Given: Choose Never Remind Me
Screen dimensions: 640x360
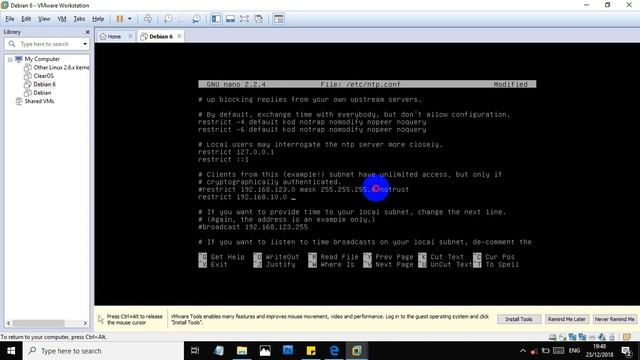Looking at the screenshot, I should tap(614, 319).
